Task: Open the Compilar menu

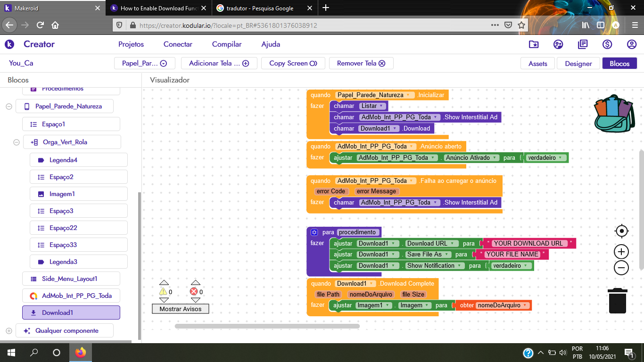Action: tap(227, 44)
